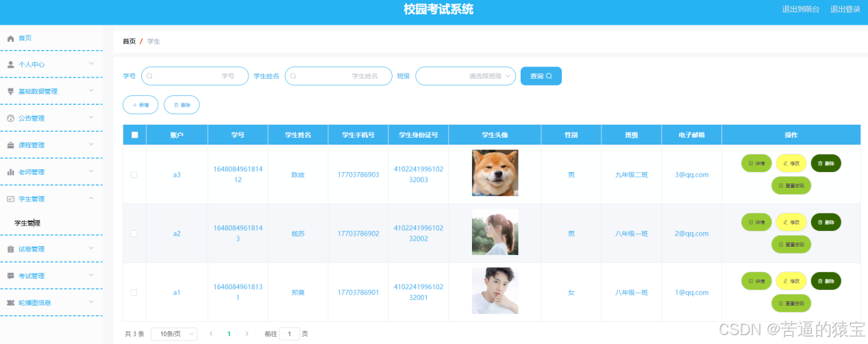Screen dimensions: 868x344
Task: Open the 班级 selection dropdown
Action: pyautogui.click(x=466, y=76)
